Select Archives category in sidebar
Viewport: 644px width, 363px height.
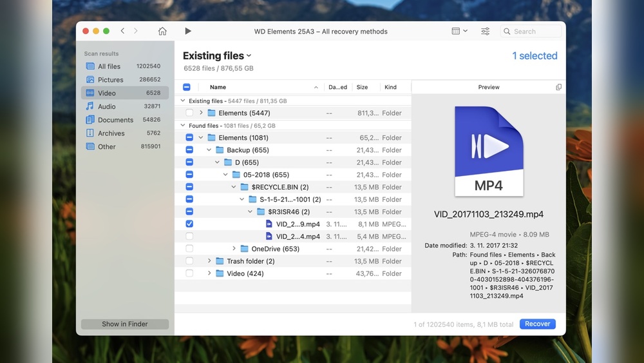(x=125, y=133)
